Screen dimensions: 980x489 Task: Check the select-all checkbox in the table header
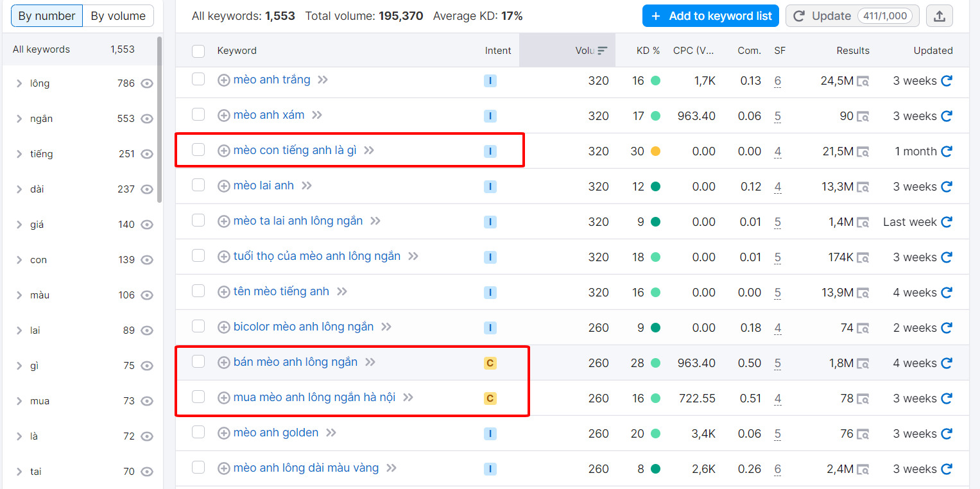tap(198, 51)
